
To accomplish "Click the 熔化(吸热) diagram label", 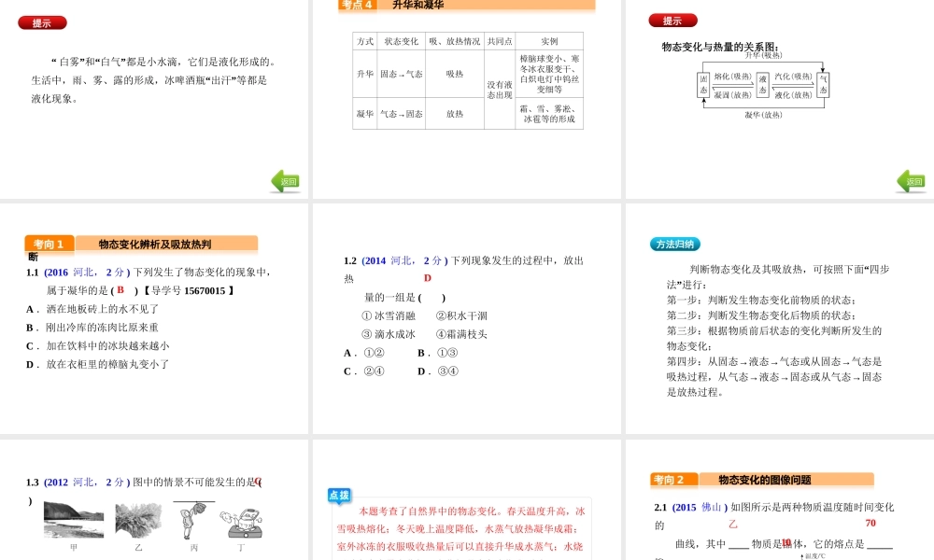I will click(732, 77).
